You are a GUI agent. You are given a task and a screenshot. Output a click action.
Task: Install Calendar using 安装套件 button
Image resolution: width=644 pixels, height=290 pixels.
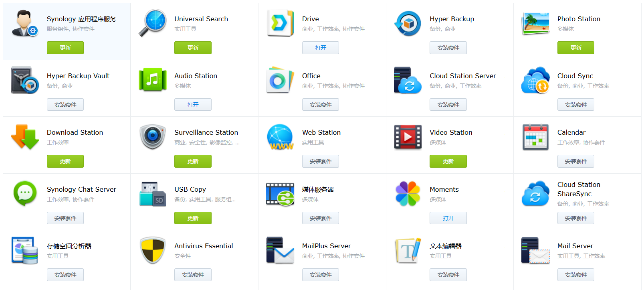(x=576, y=161)
